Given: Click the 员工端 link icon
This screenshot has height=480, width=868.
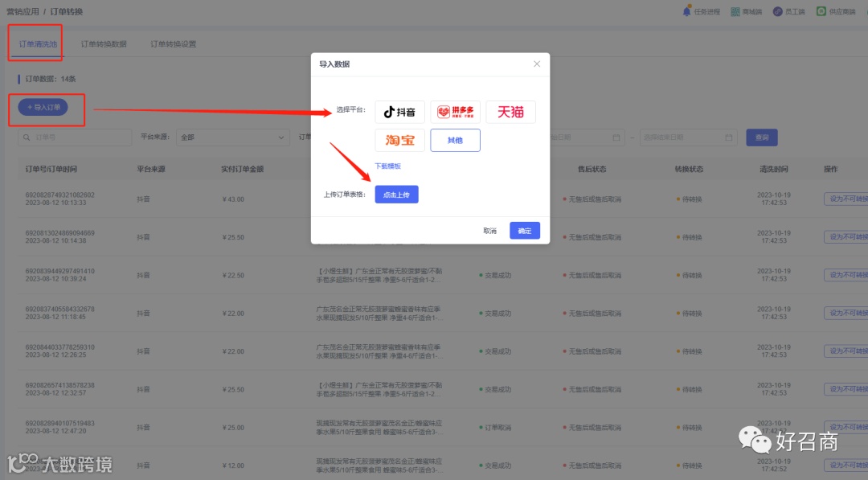Looking at the screenshot, I should (x=778, y=11).
